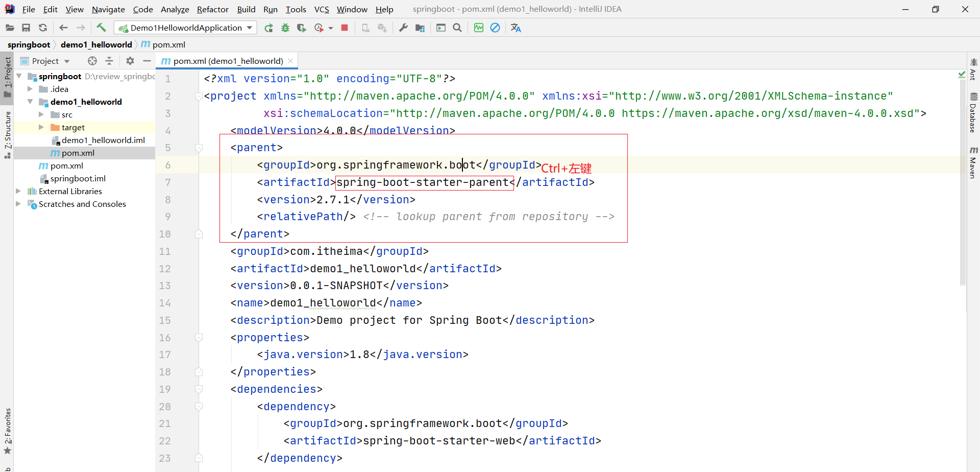This screenshot has height=472, width=980.
Task: Start debugging with the bug icon
Action: coord(285,28)
